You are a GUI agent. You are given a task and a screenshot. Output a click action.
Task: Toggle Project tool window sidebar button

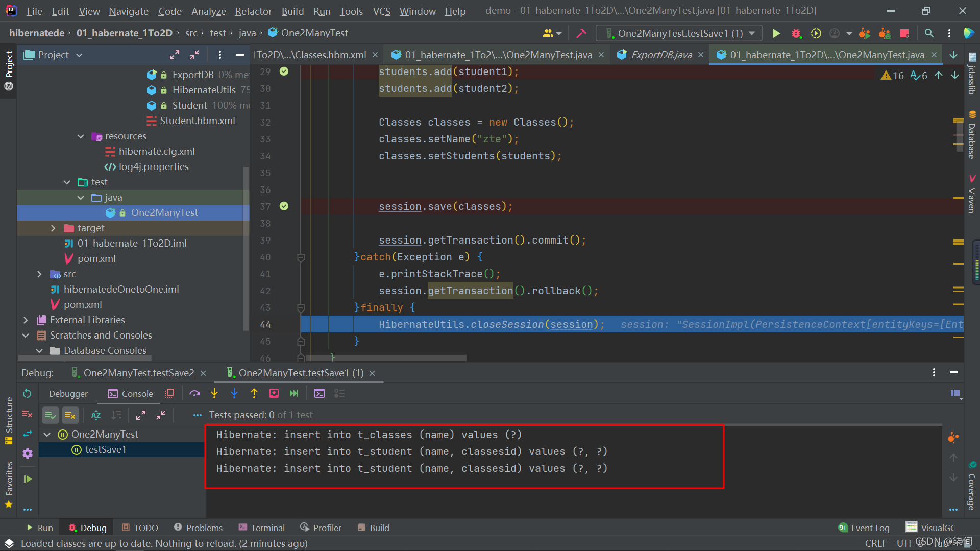coord(9,70)
